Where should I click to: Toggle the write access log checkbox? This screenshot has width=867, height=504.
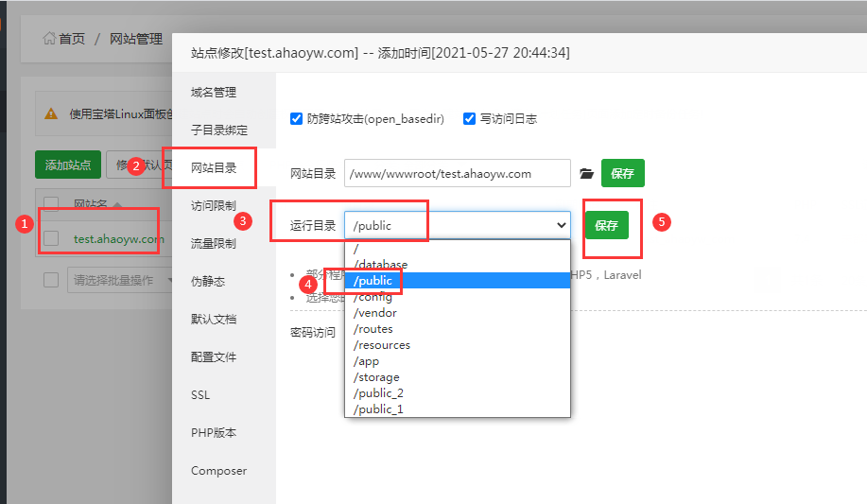(469, 119)
